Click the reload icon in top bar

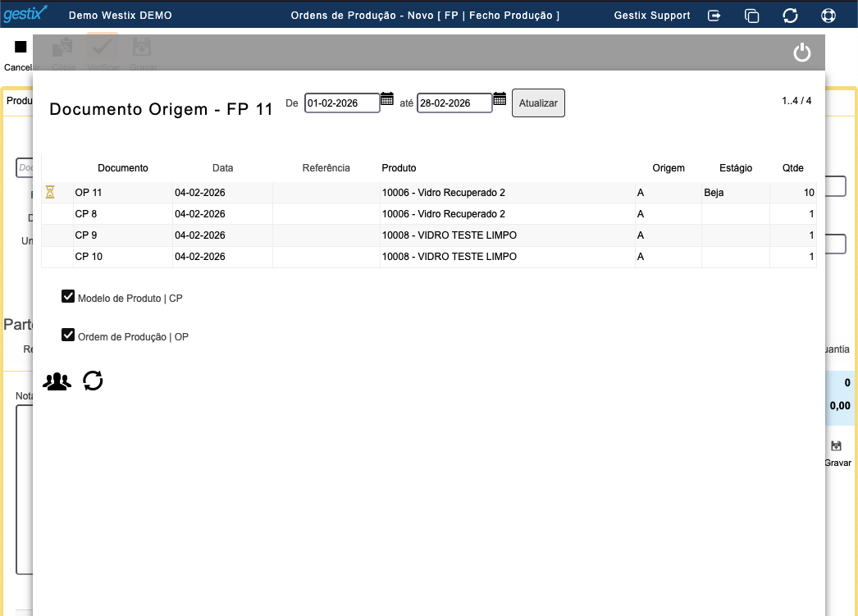click(x=790, y=16)
